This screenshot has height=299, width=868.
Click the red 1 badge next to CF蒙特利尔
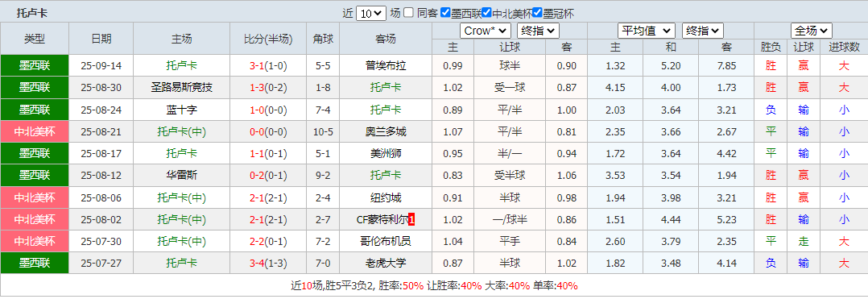coord(411,219)
